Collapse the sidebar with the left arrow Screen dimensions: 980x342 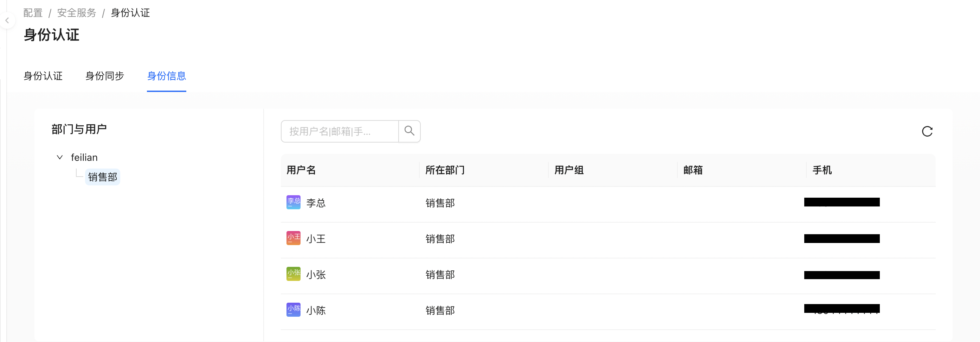point(7,20)
